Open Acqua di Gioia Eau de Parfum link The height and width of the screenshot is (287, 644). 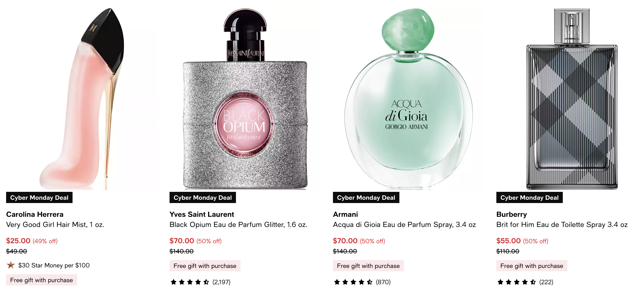coord(404,225)
